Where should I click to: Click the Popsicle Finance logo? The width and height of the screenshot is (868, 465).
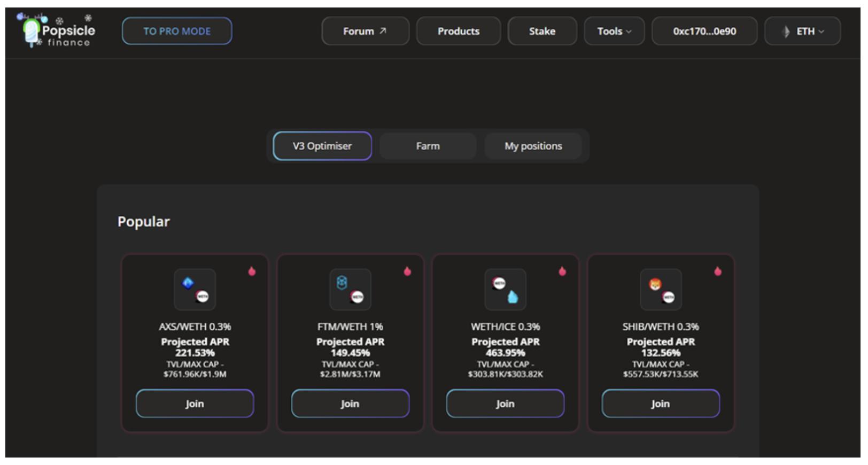56,31
